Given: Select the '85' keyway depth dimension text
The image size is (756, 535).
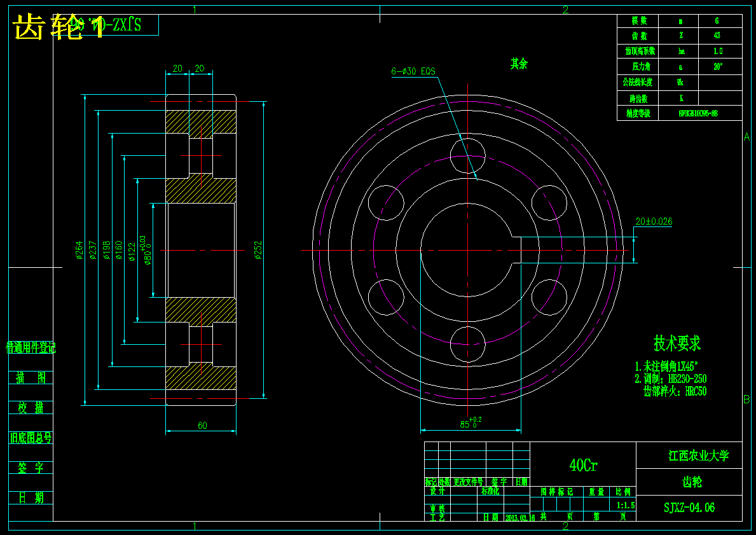Looking at the screenshot, I should pyautogui.click(x=471, y=423).
